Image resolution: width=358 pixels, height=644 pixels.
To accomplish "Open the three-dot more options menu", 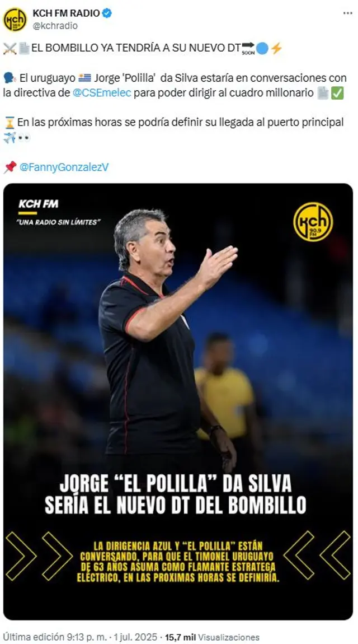I will click(348, 13).
